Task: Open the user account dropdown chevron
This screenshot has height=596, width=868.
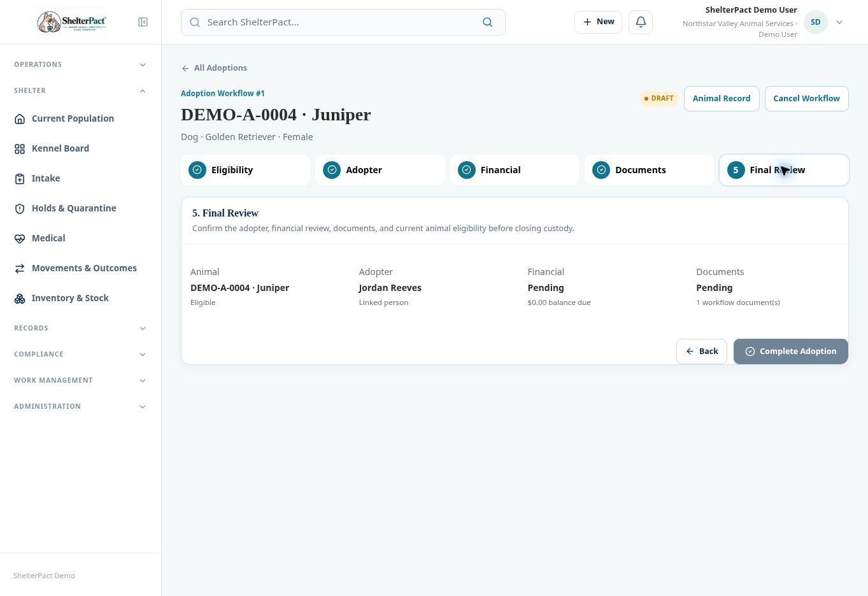Action: tap(839, 22)
